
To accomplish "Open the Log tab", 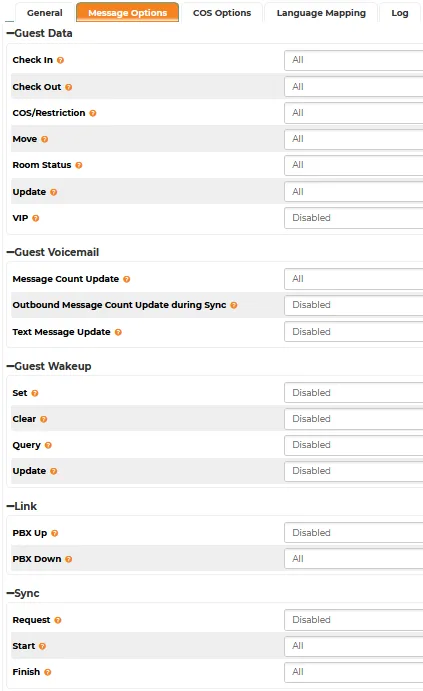I will click(400, 13).
